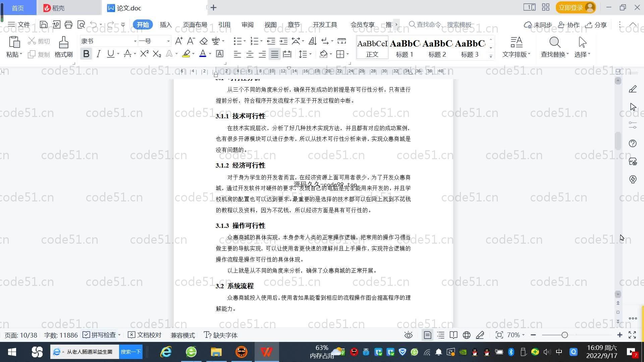Open reading mode book icon
The width and height of the screenshot is (644, 362).
(x=453, y=335)
